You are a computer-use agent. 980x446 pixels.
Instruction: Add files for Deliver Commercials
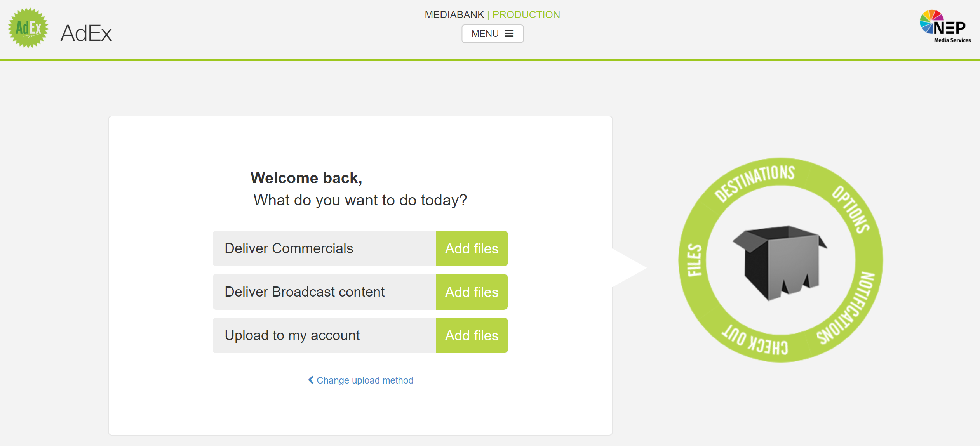[x=472, y=248]
